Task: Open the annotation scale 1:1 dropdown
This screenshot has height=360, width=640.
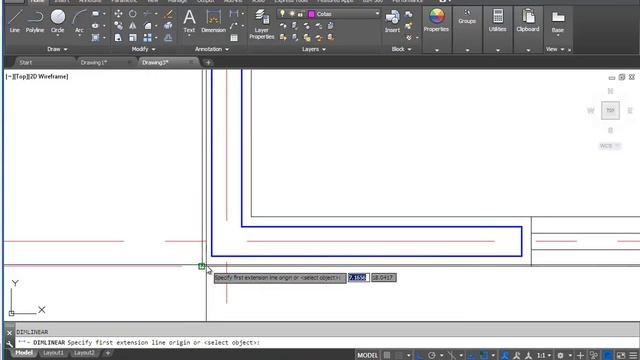Action: click(x=544, y=355)
